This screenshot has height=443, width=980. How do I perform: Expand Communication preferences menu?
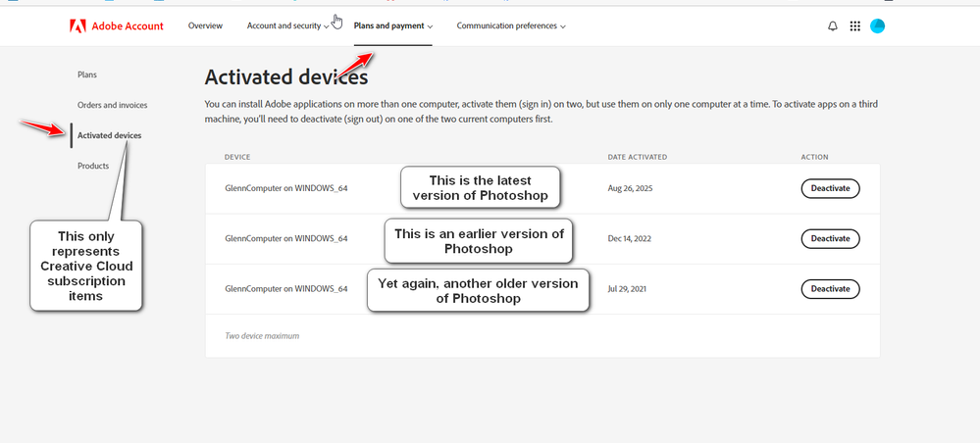[511, 25]
